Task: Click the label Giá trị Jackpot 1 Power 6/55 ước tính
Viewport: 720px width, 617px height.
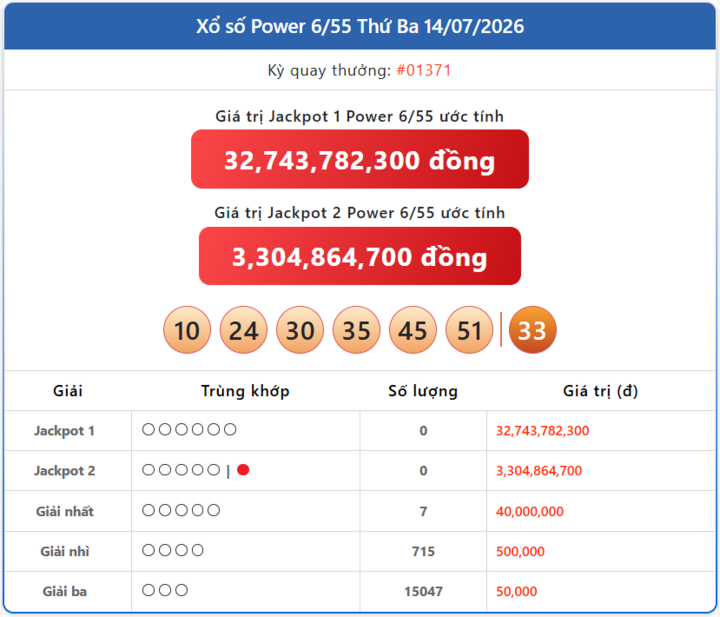Action: pos(360,117)
